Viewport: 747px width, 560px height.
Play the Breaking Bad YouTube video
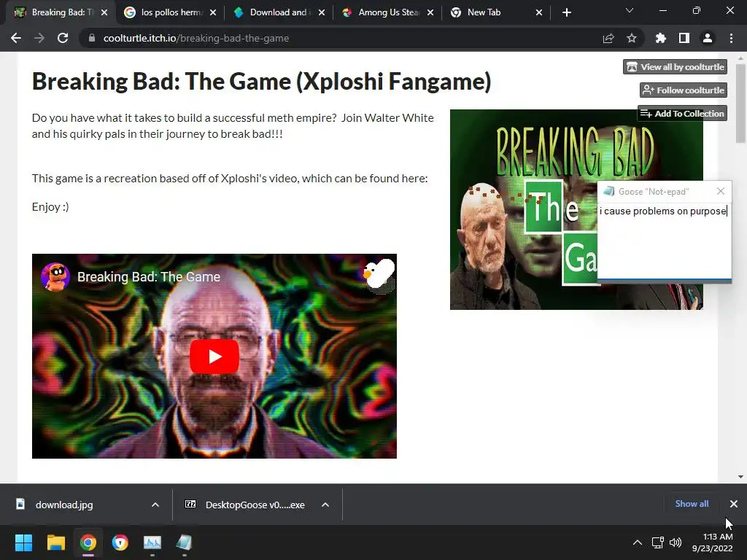click(x=214, y=357)
